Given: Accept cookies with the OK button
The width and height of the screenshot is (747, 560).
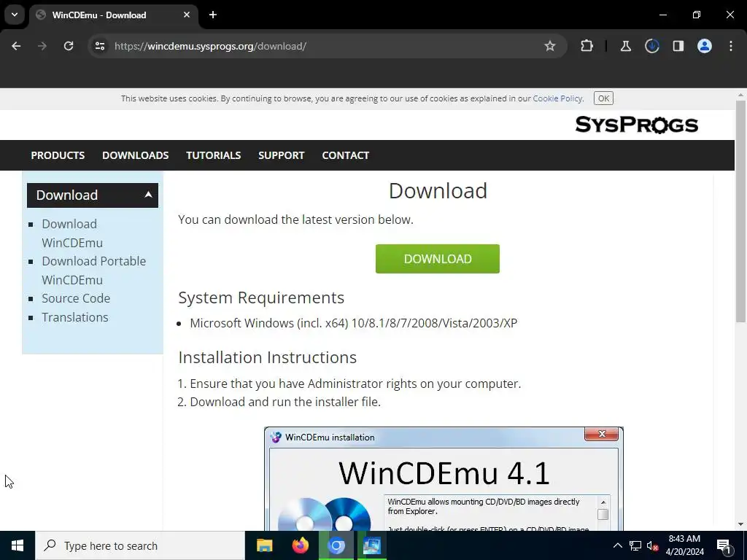Looking at the screenshot, I should 603,98.
